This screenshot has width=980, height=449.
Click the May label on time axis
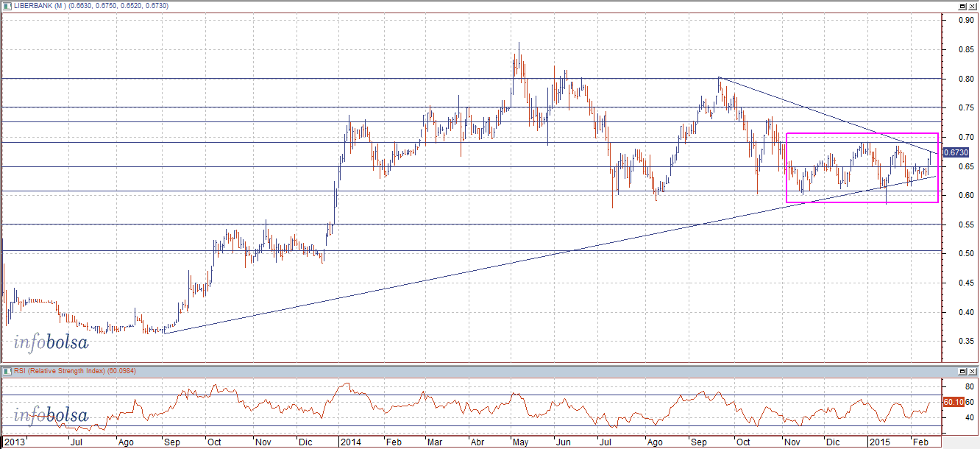(x=520, y=442)
